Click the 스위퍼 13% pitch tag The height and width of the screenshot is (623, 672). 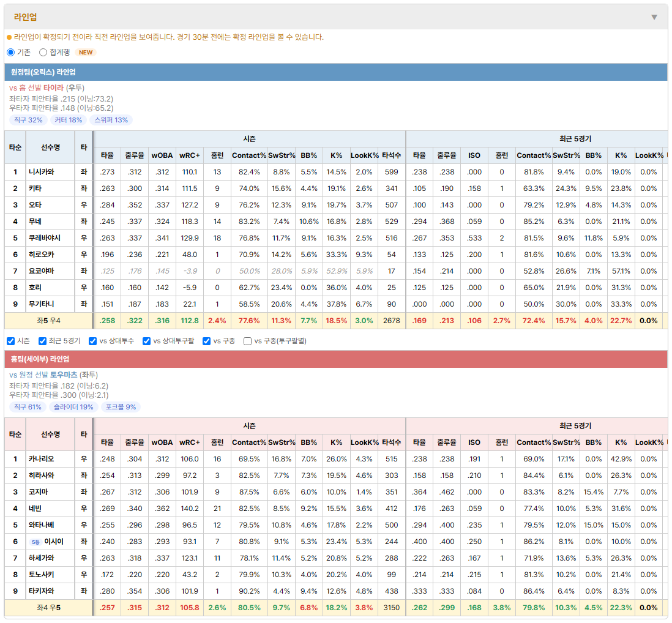click(x=111, y=120)
